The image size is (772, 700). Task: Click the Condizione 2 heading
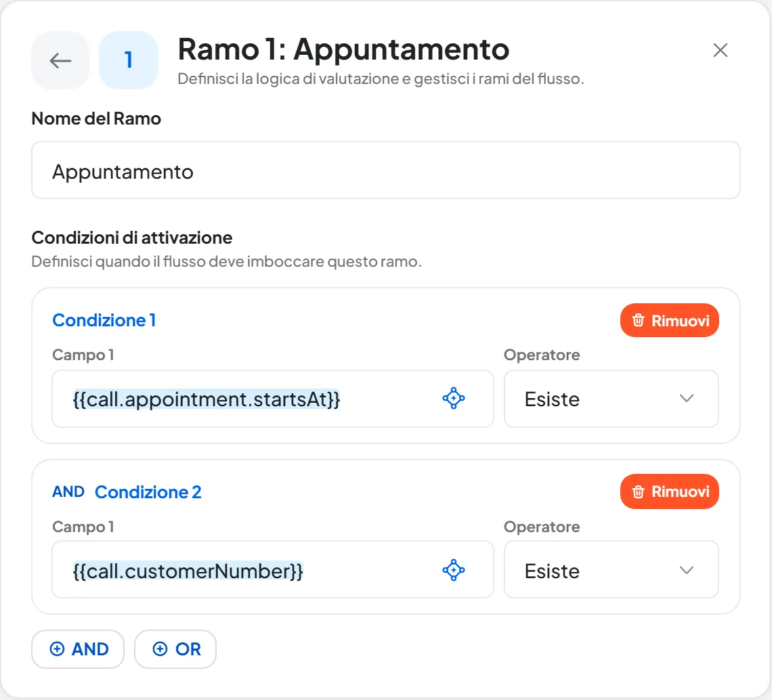click(148, 491)
